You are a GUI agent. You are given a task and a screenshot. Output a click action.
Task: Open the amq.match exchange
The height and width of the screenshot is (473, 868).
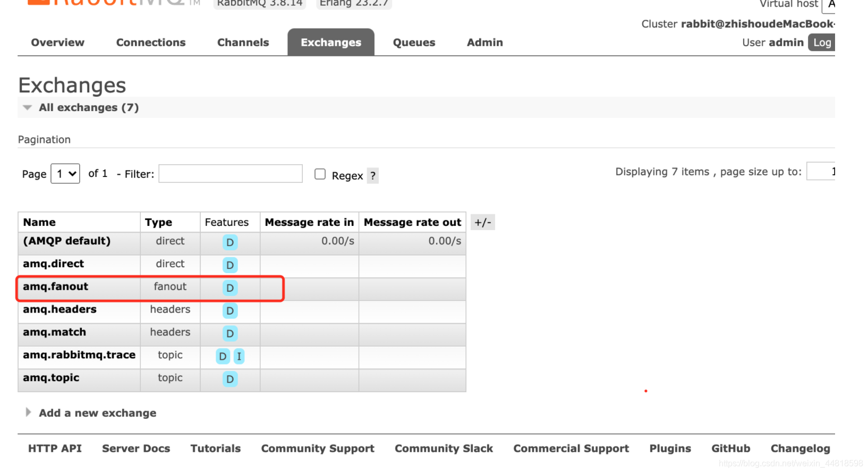click(54, 332)
